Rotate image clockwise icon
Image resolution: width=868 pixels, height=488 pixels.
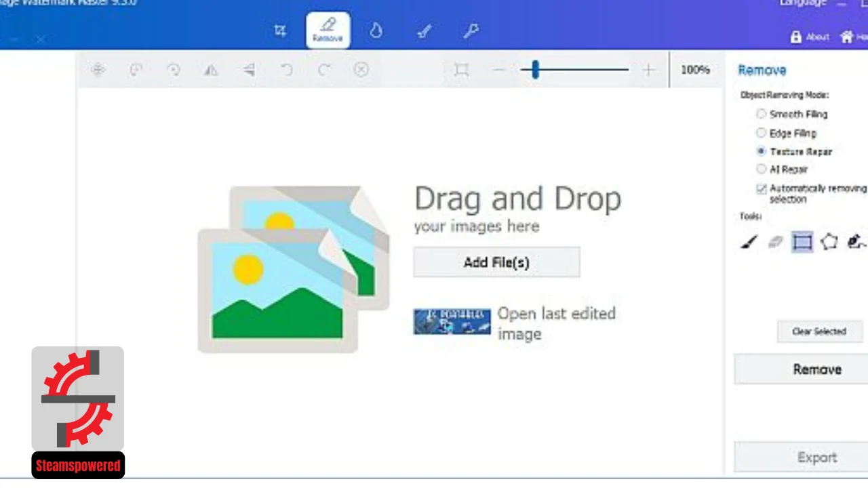174,69
